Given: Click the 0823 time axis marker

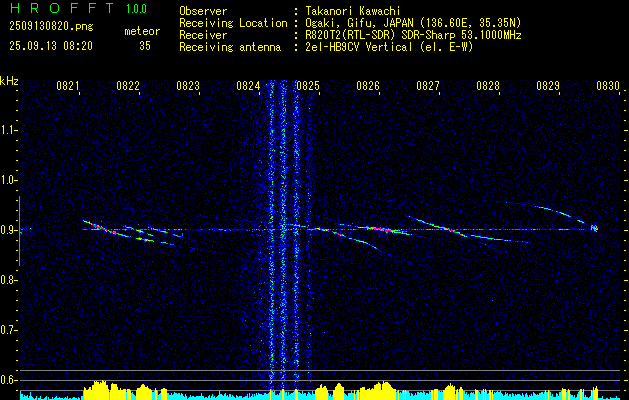Looking at the screenshot, I should point(188,85).
